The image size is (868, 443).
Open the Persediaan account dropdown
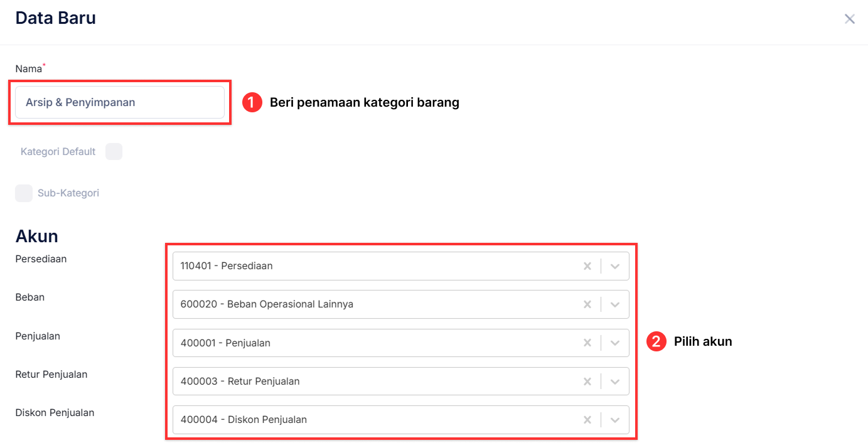615,265
